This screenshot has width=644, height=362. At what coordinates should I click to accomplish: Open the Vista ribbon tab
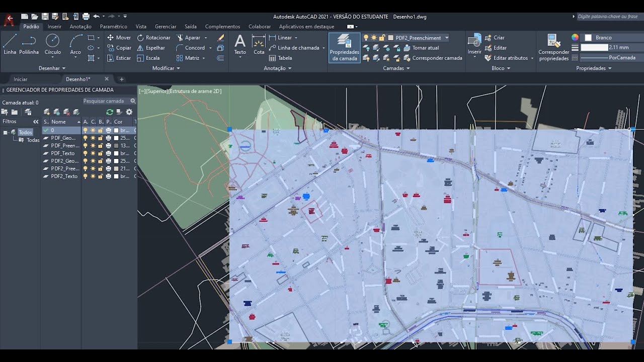[x=141, y=27]
